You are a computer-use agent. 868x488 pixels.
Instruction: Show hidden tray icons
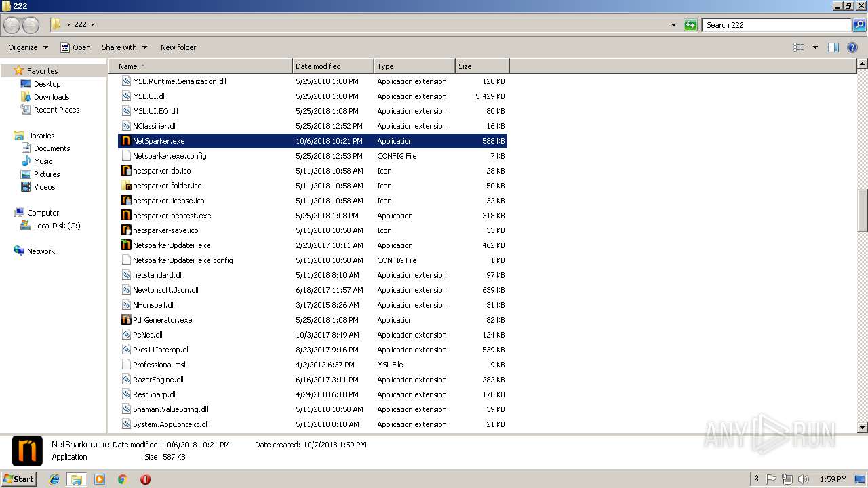756,479
